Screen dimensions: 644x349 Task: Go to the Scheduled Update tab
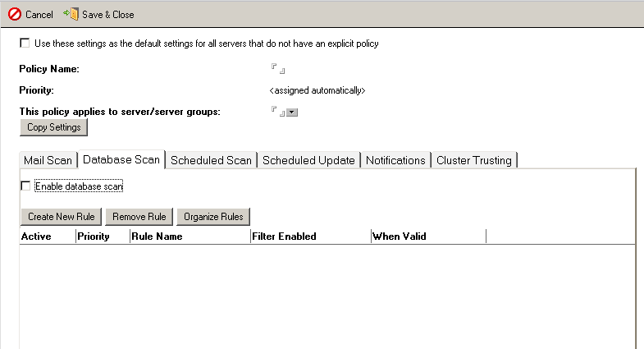point(308,160)
